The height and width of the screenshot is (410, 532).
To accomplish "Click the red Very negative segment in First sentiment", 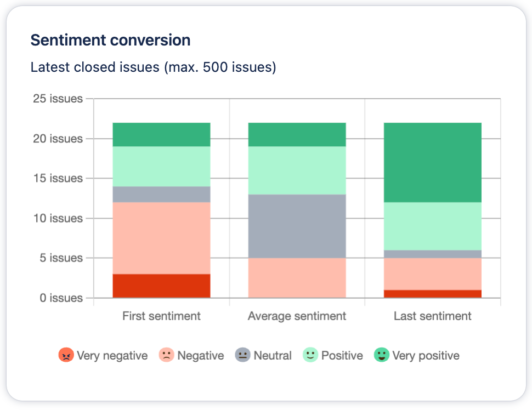I will (x=161, y=286).
